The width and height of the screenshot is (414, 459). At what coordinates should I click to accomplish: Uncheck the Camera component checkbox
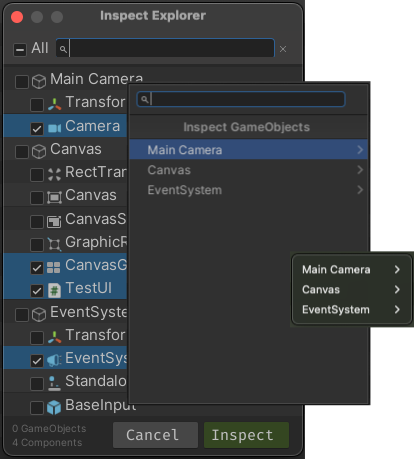pyautogui.click(x=37, y=128)
